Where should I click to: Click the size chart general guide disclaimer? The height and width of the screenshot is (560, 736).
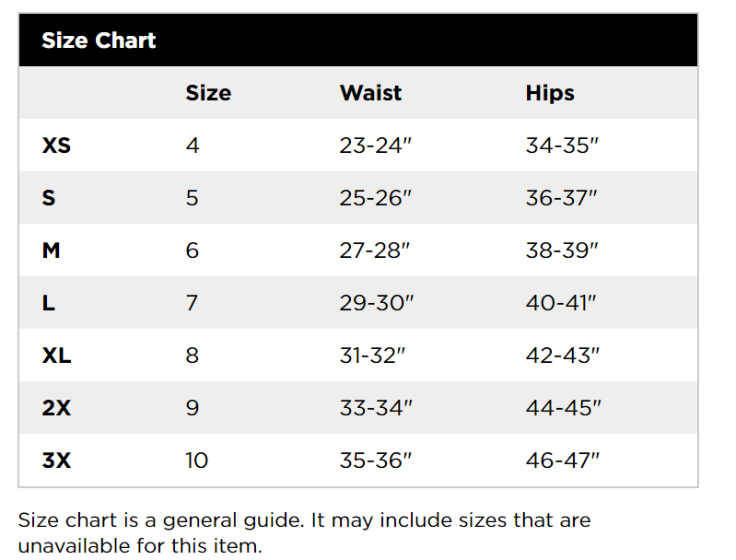coord(304,532)
